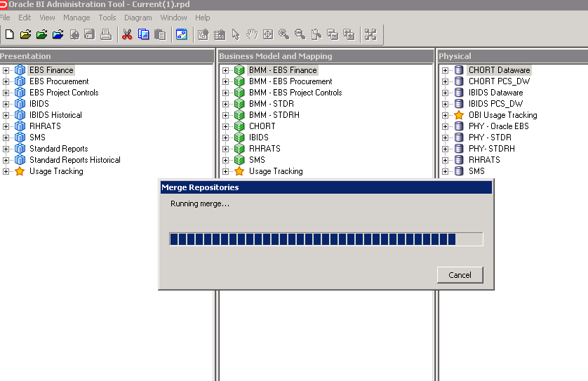Click the OBI Usage Tracking star icon

tap(459, 115)
